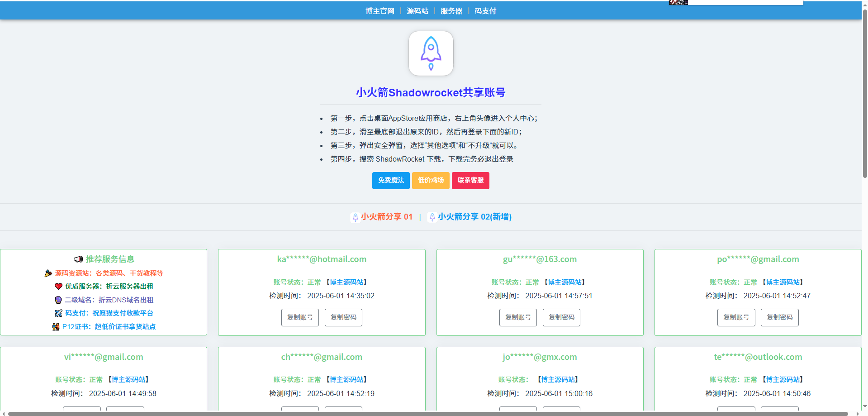Image resolution: width=868 pixels, height=416 pixels.
Task: Click the Shadowrocket rocket logo image
Action: point(431,53)
